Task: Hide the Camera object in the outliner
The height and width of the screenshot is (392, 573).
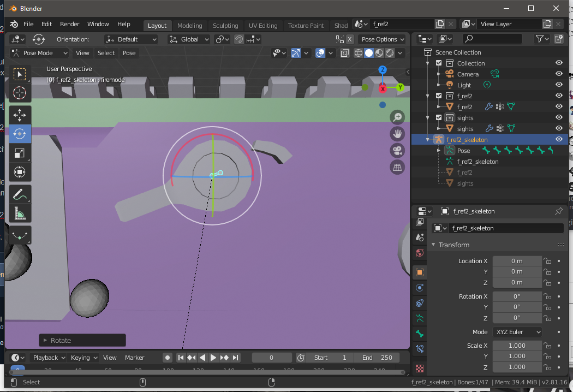Action: [559, 74]
